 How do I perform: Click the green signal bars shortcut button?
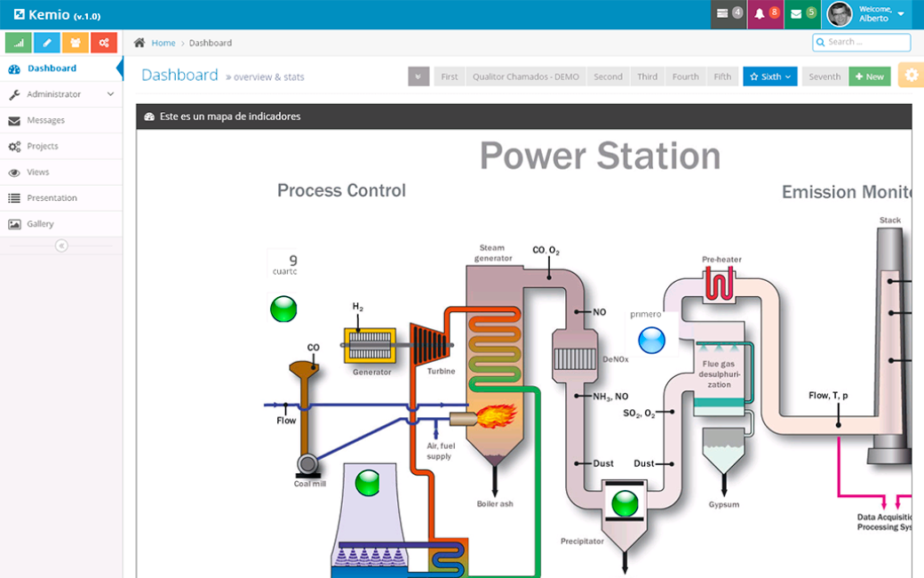coord(19,43)
